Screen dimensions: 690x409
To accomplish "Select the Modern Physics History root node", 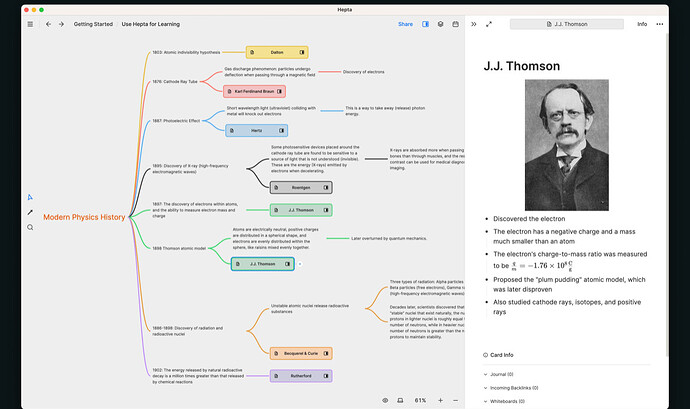I will (84, 217).
